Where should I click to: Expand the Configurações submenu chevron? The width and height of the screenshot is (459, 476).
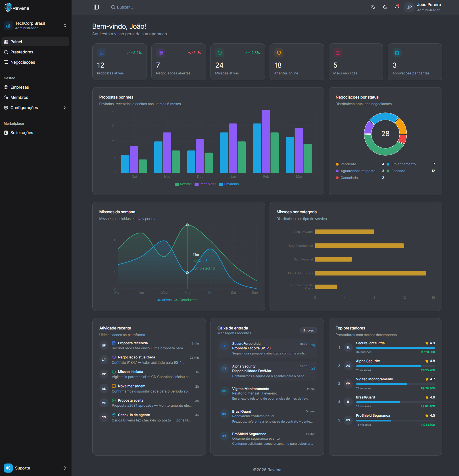click(65, 108)
